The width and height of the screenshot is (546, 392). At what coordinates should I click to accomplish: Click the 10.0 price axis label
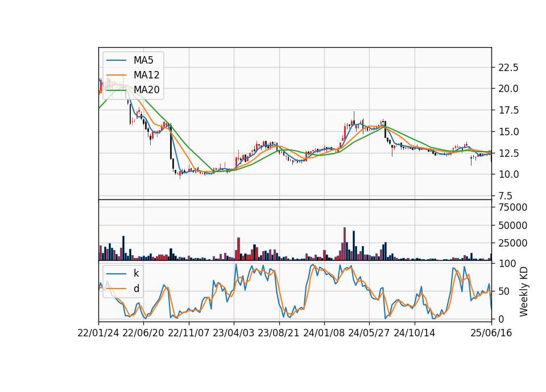(508, 174)
